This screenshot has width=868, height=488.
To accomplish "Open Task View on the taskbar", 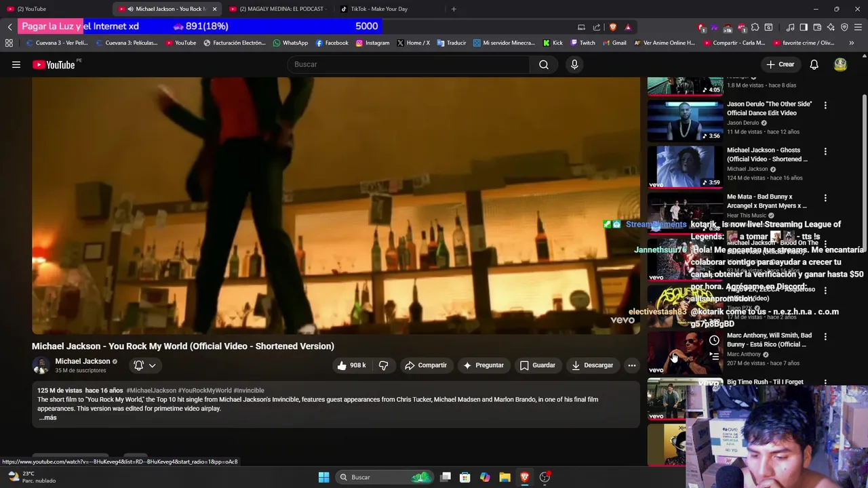I will tap(446, 477).
